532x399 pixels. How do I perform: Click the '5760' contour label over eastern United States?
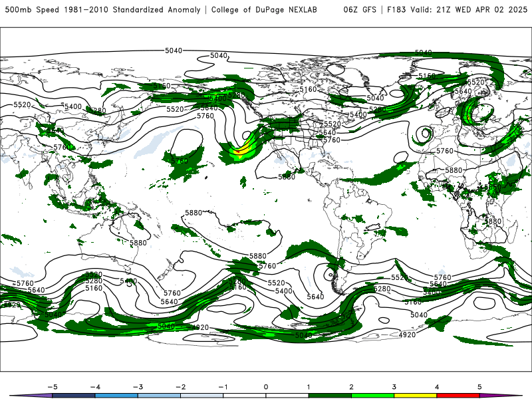pyautogui.click(x=331, y=140)
